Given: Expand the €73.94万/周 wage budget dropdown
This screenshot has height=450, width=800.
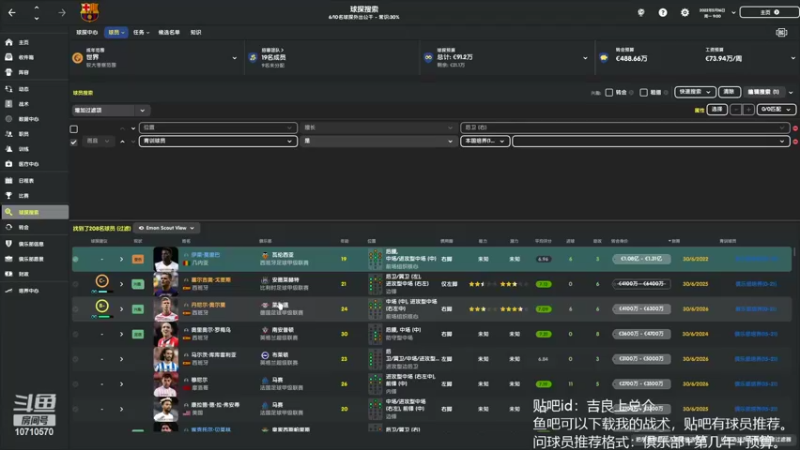Looking at the screenshot, I should [793, 58].
